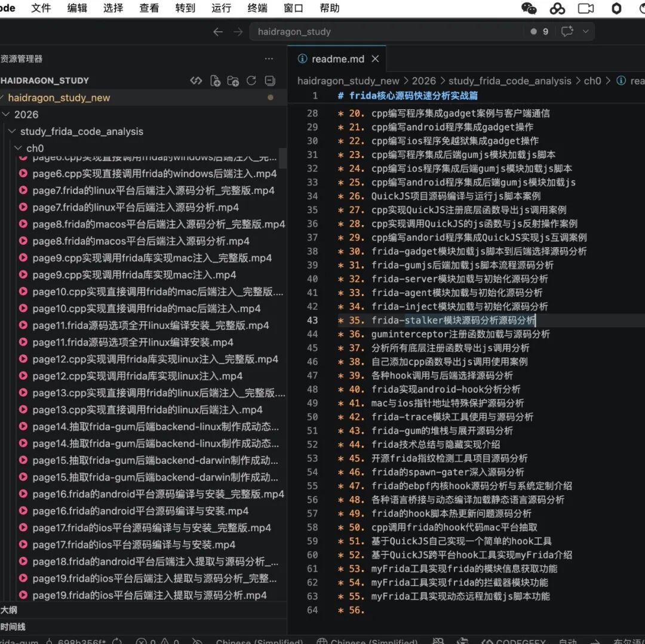Go back with the left arrow
645x644 pixels.
pos(218,32)
